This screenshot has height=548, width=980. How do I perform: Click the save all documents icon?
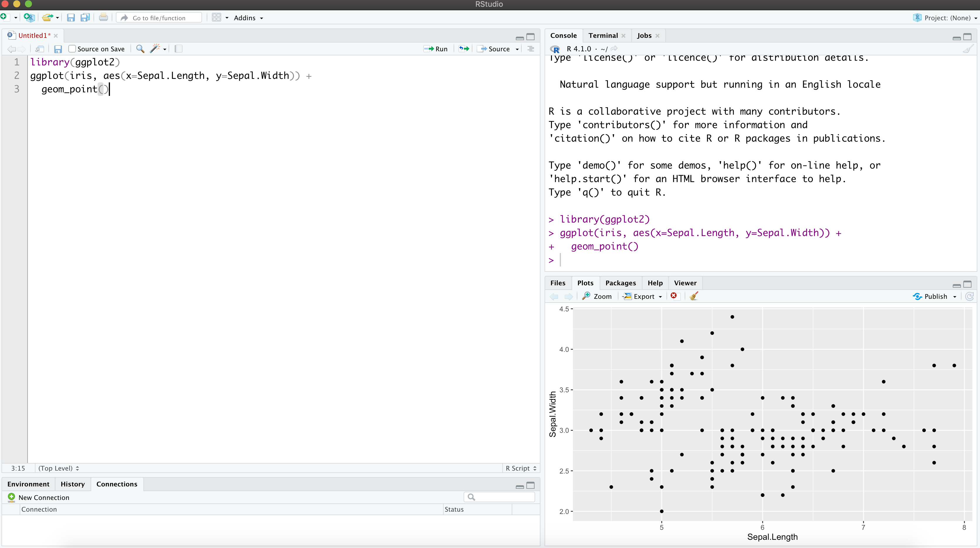click(x=85, y=18)
